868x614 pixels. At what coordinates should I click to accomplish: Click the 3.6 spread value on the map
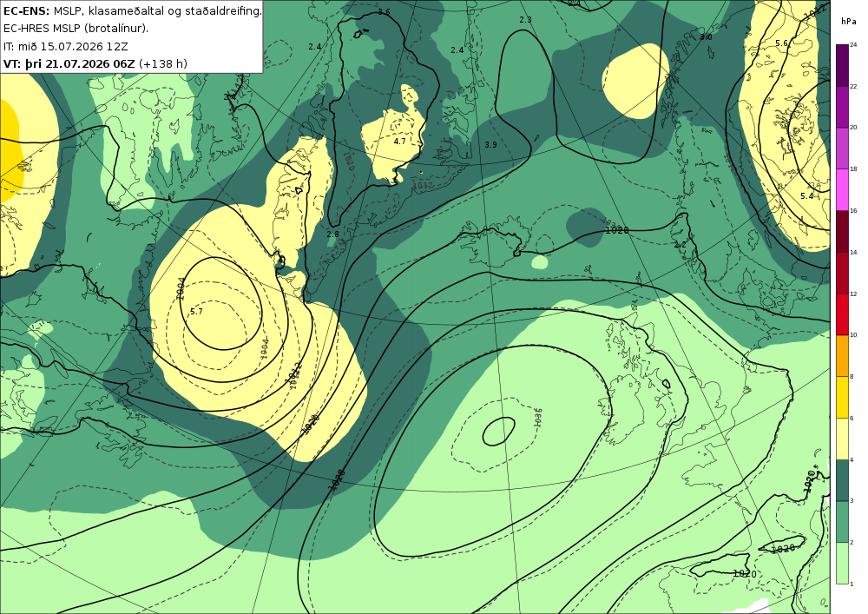coord(385,12)
